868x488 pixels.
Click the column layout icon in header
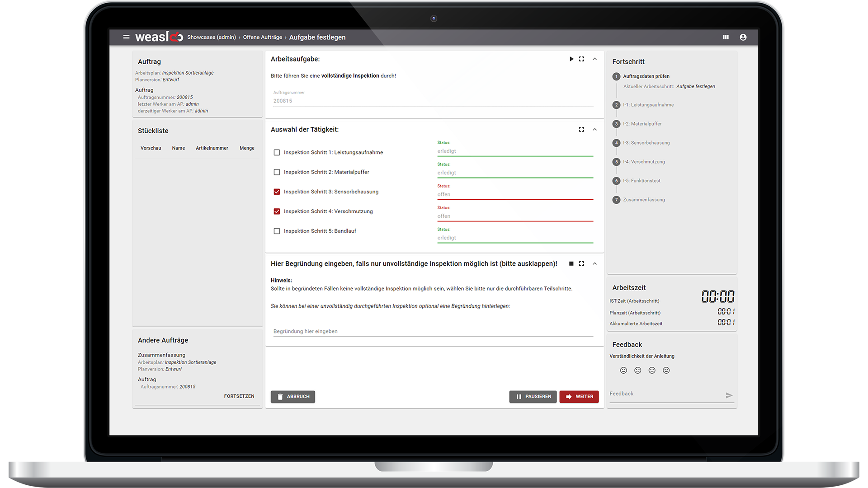tap(726, 37)
